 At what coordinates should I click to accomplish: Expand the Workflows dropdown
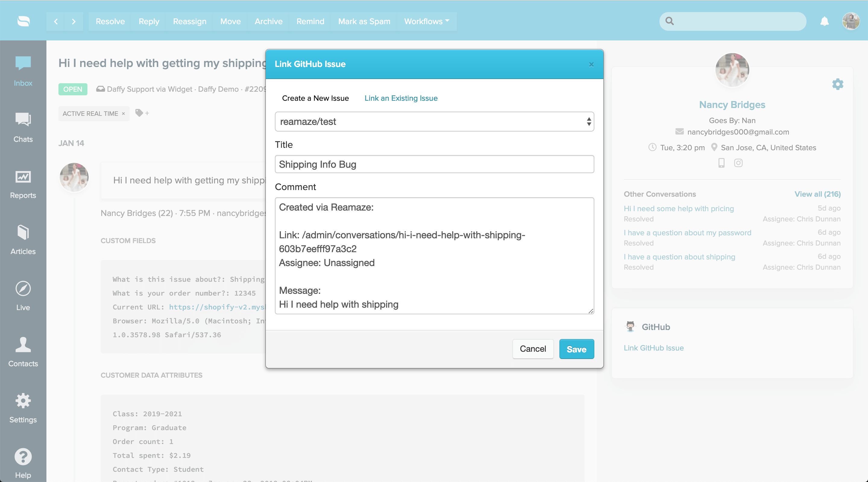[426, 21]
